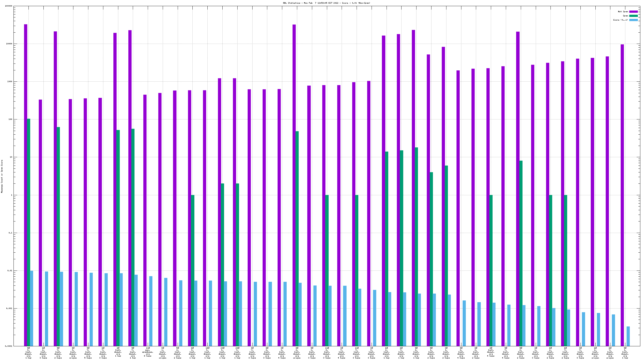Click the 1 y-axis tick label

coord(11,195)
